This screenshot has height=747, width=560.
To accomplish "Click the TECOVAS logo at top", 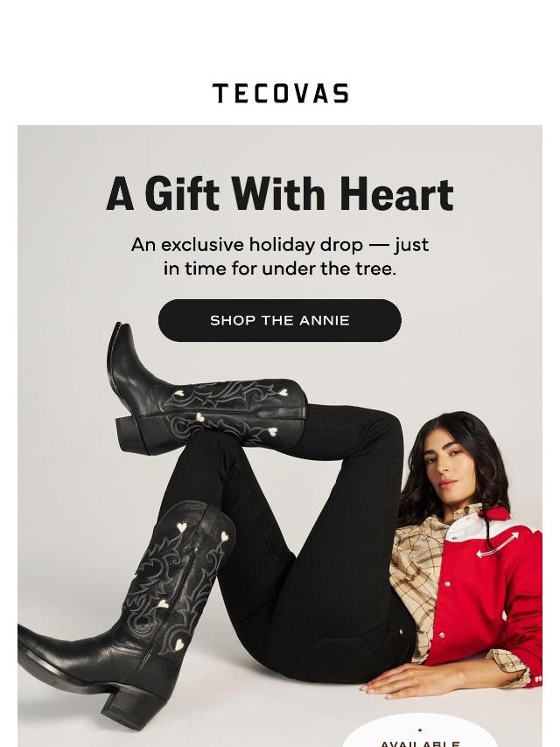I will tap(280, 94).
